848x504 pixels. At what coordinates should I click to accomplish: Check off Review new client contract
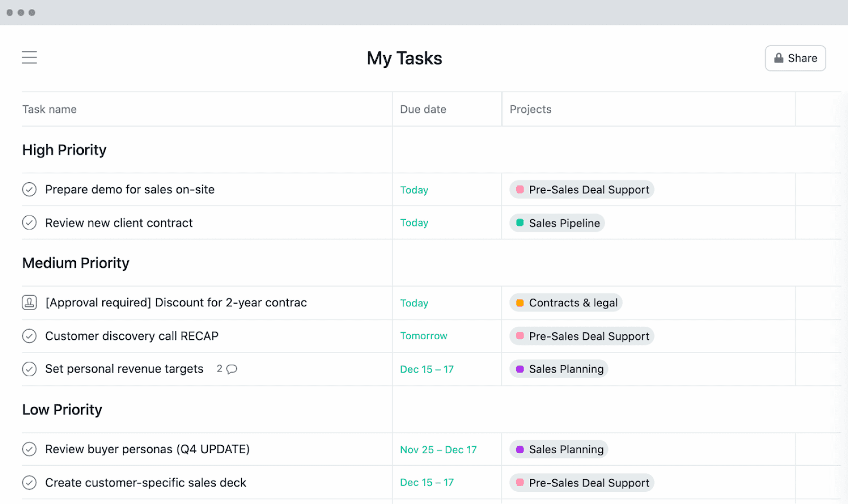(29, 223)
